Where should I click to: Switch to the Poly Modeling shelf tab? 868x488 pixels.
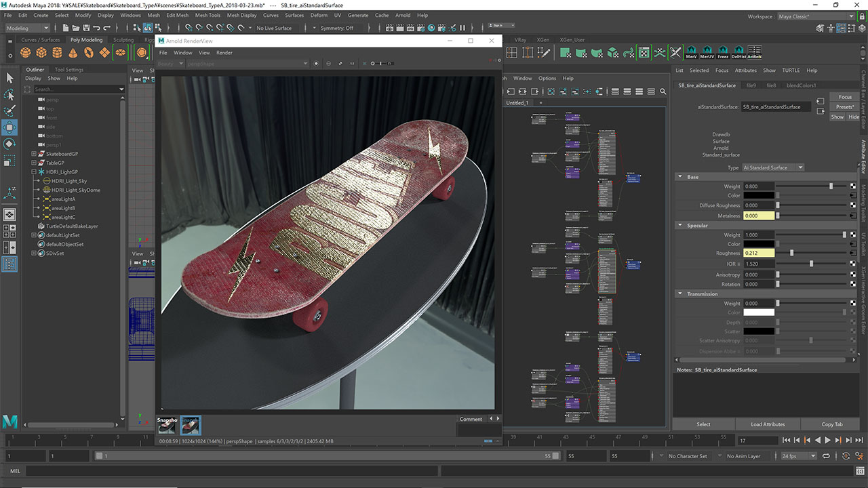coord(86,40)
